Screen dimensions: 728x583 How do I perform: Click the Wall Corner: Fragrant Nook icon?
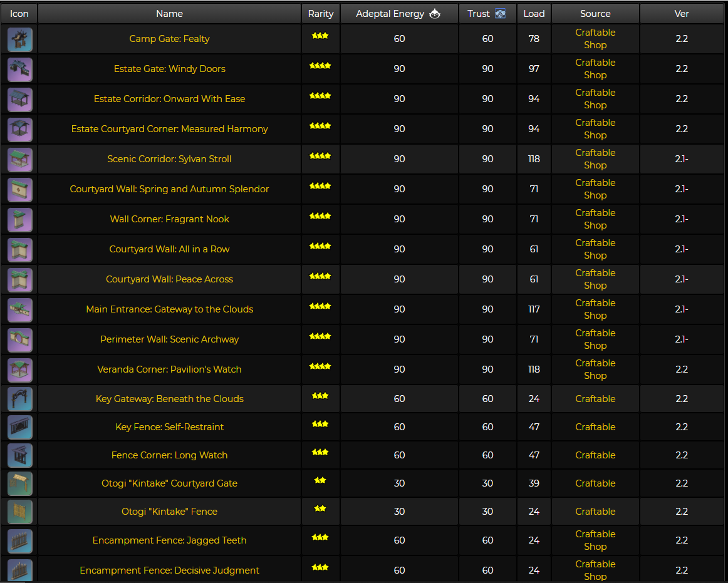tap(20, 220)
